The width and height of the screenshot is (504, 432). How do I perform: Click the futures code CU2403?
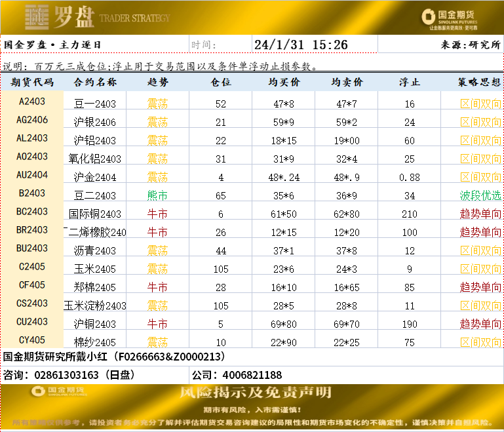(32, 321)
